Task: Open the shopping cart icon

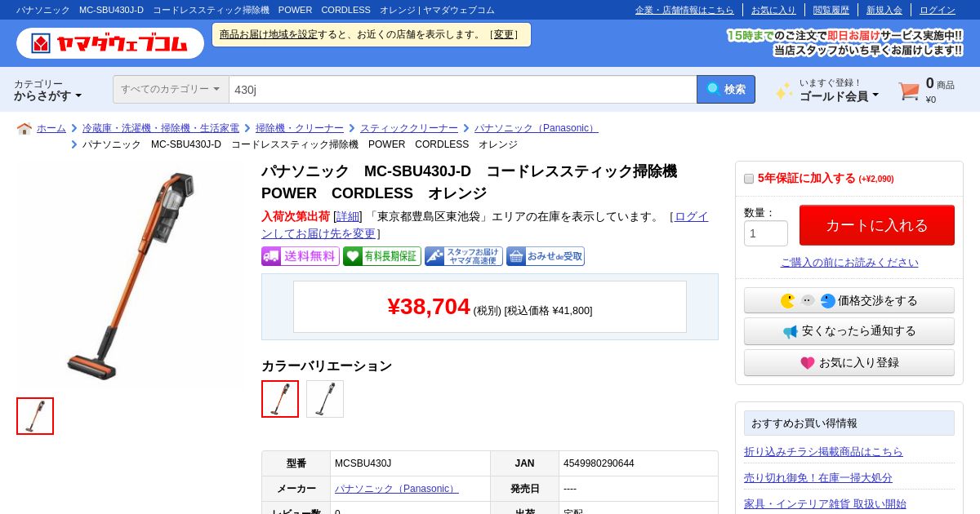Action: point(909,91)
